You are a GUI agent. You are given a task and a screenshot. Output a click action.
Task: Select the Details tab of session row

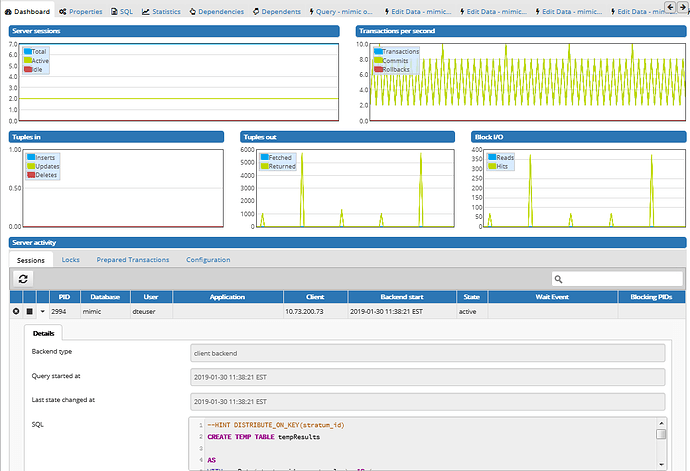(43, 333)
